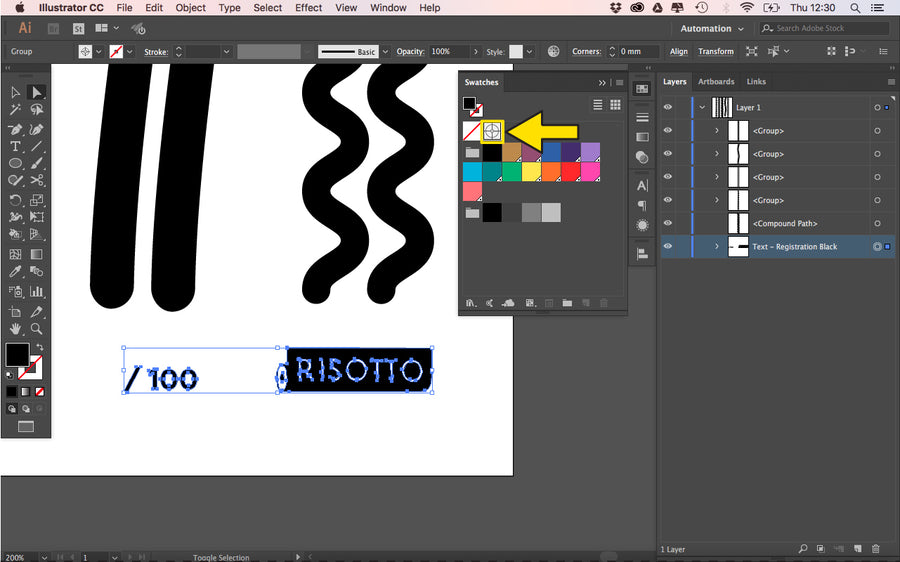Switch Swatches panel to list view
This screenshot has width=900, height=562.
point(598,104)
